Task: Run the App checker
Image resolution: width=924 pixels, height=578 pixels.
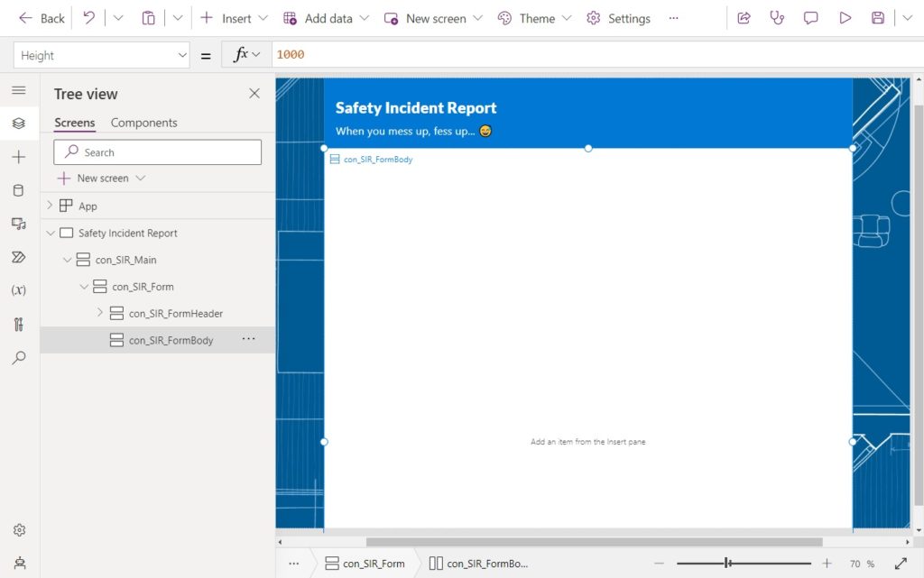Action: coord(777,18)
